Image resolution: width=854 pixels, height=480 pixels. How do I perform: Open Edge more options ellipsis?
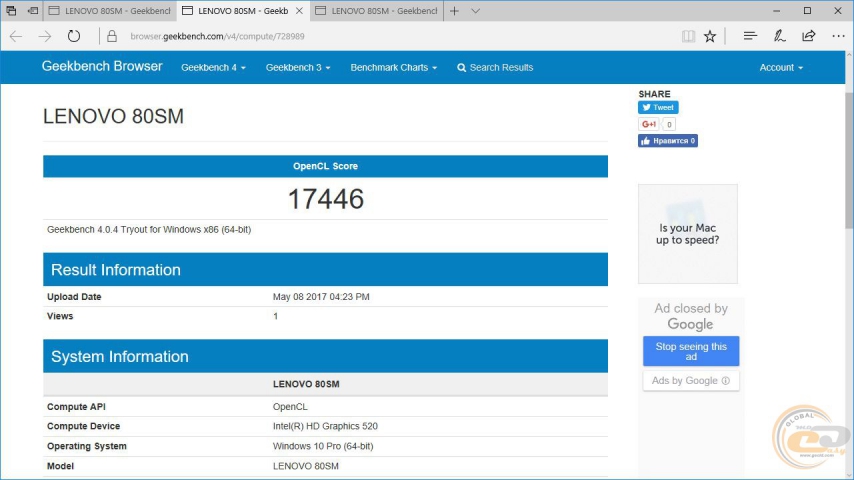pyautogui.click(x=838, y=37)
